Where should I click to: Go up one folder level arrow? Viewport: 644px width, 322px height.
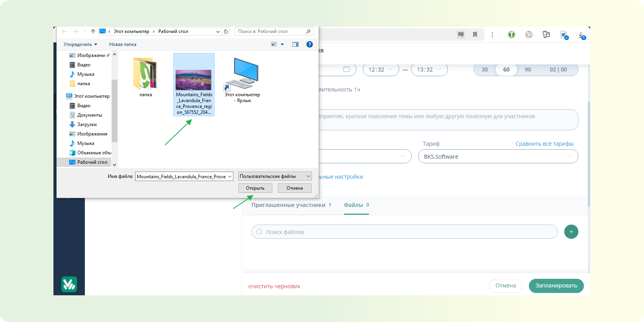(93, 31)
